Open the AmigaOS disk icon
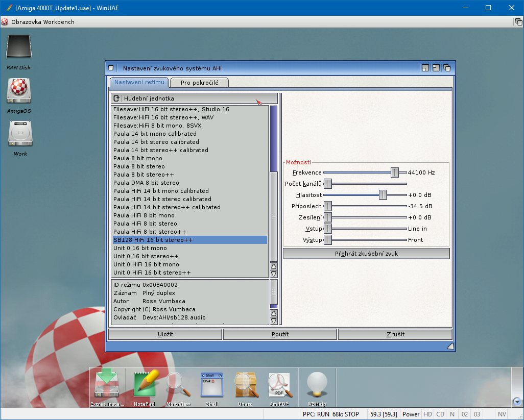 [19, 91]
